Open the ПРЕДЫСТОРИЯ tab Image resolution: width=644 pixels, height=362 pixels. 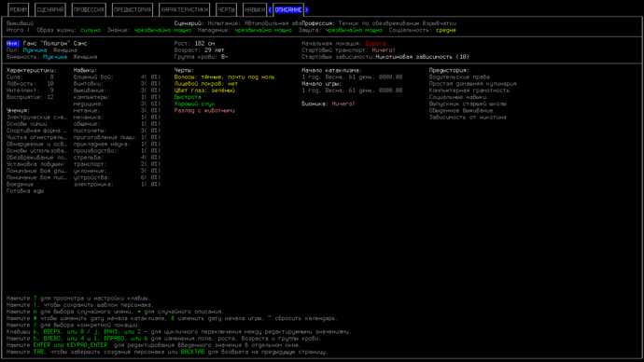tap(133, 10)
